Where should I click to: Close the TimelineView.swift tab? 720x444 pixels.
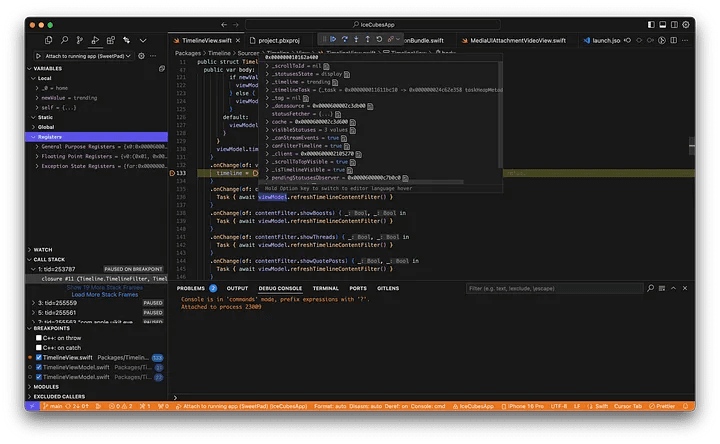(238, 40)
